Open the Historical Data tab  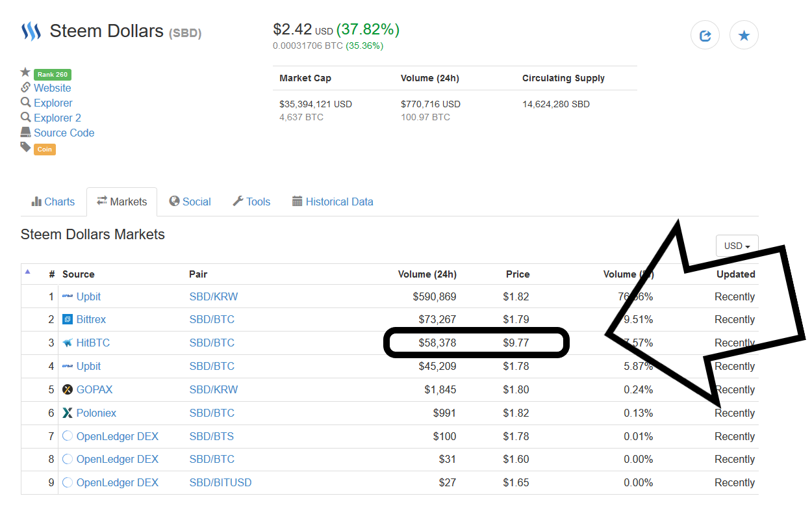click(x=333, y=202)
